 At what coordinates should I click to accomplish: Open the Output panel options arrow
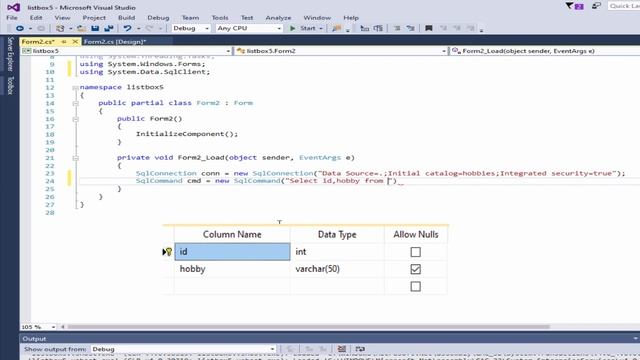635,339
